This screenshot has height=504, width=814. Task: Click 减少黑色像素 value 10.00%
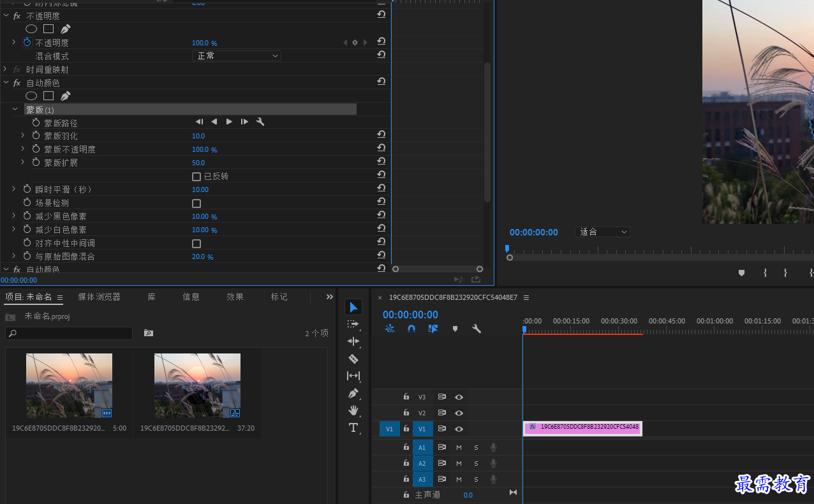tap(204, 217)
